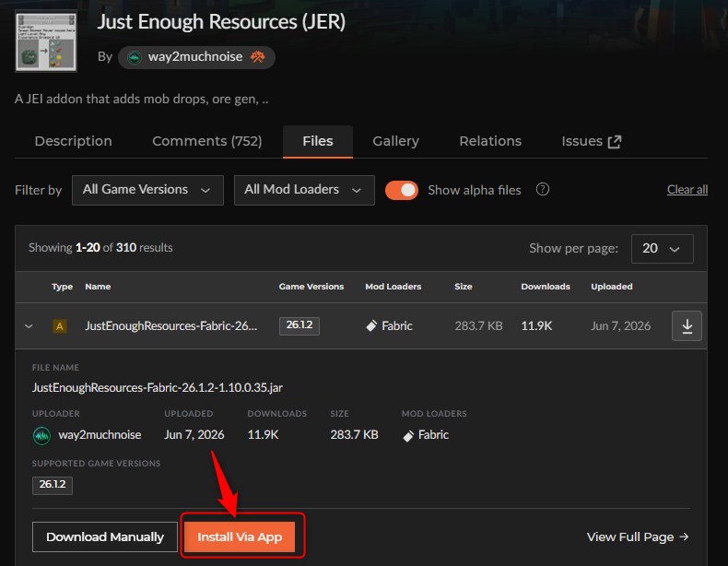Open way2muchnoise author profile chip
Viewport: 728px width, 566px height.
point(196,57)
